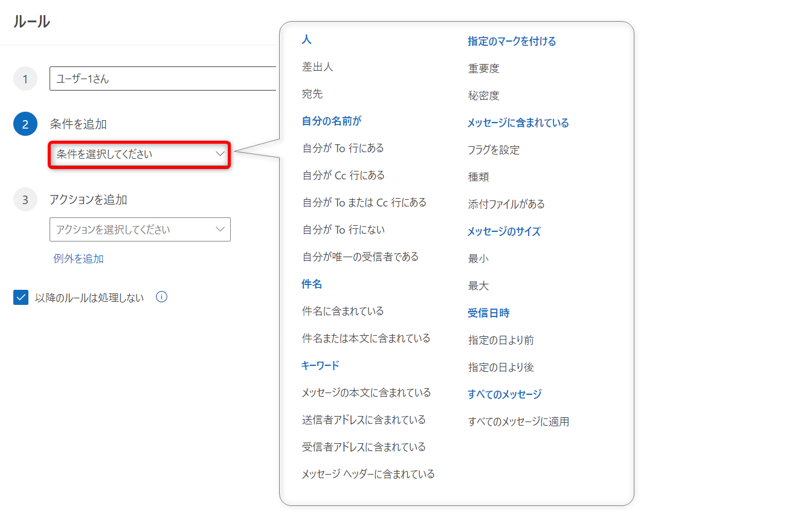Choose the 添付ファイルがある condition
This screenshot has width=812, height=512.
[506, 205]
